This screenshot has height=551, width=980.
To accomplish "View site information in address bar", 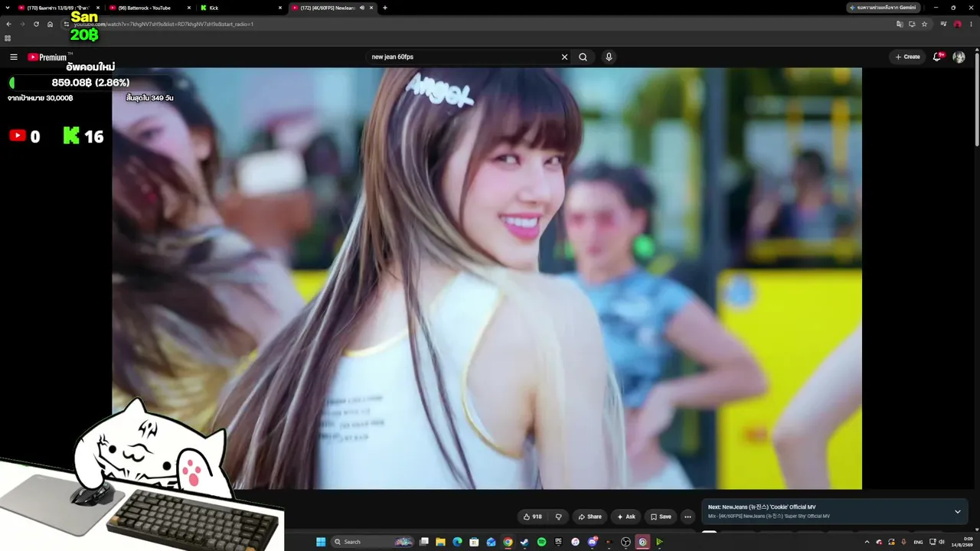I will pos(67,24).
